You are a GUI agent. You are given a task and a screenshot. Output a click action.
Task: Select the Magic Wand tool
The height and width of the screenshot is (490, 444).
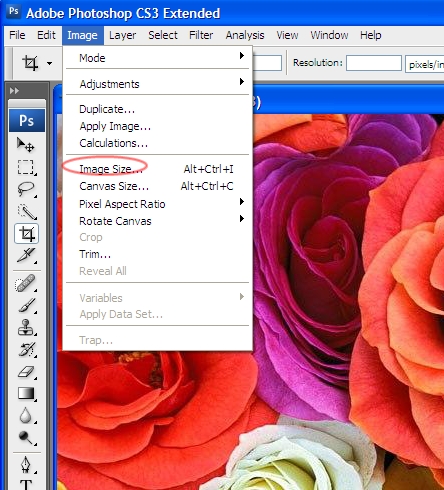26,211
